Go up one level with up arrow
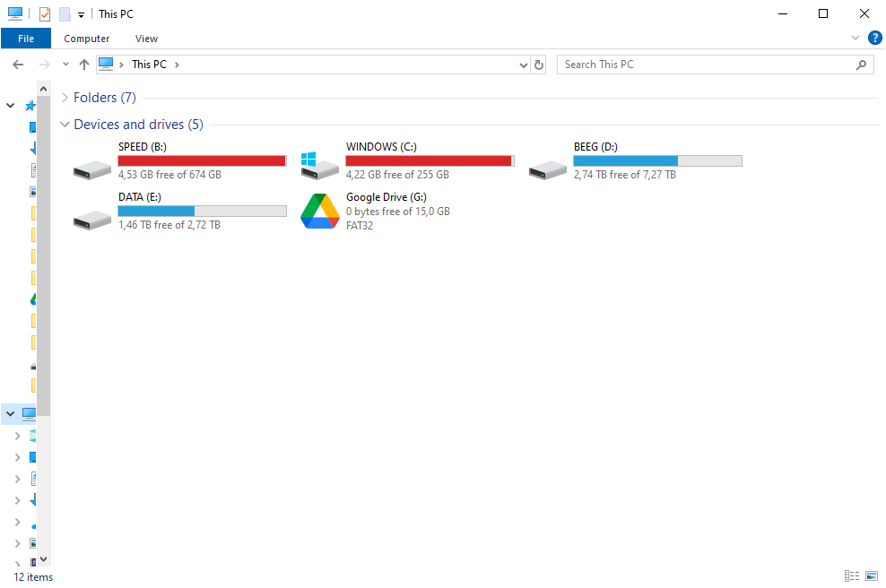 (84, 65)
